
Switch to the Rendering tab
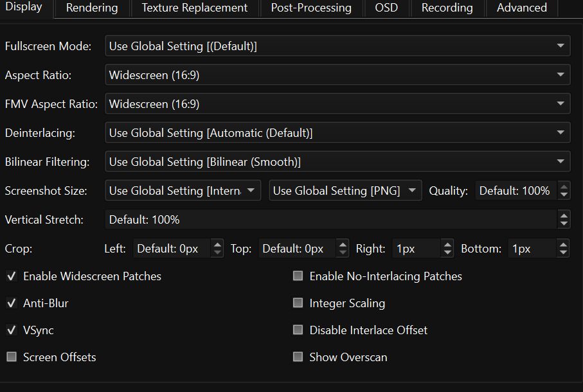(91, 8)
